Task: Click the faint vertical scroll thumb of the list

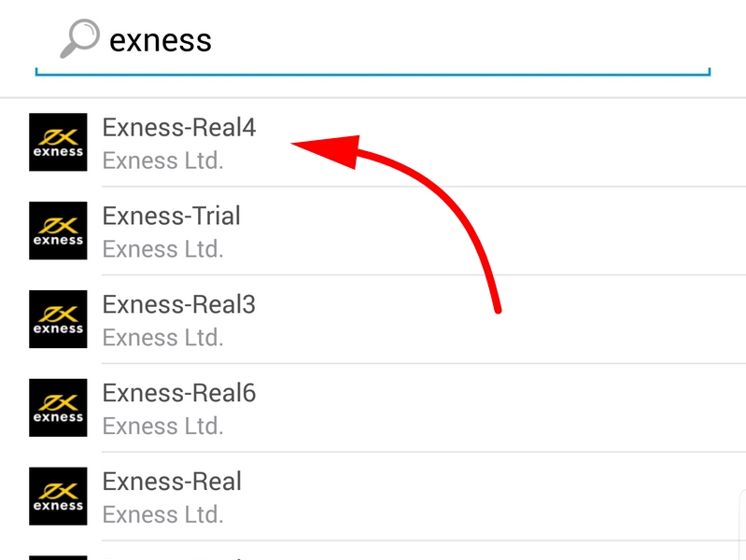Action: [x=743, y=523]
